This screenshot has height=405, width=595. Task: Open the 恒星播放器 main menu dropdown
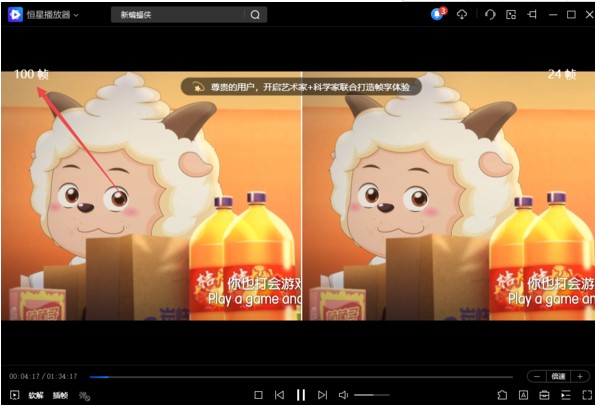(76, 15)
